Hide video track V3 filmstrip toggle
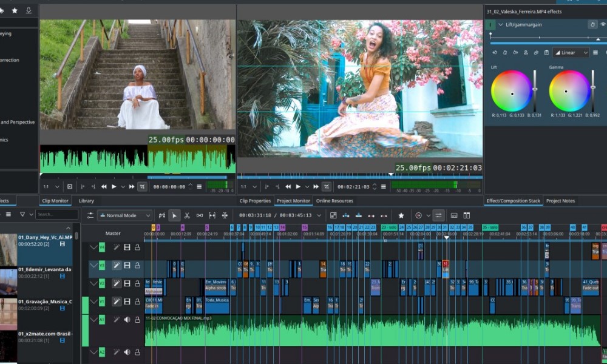 click(x=127, y=265)
